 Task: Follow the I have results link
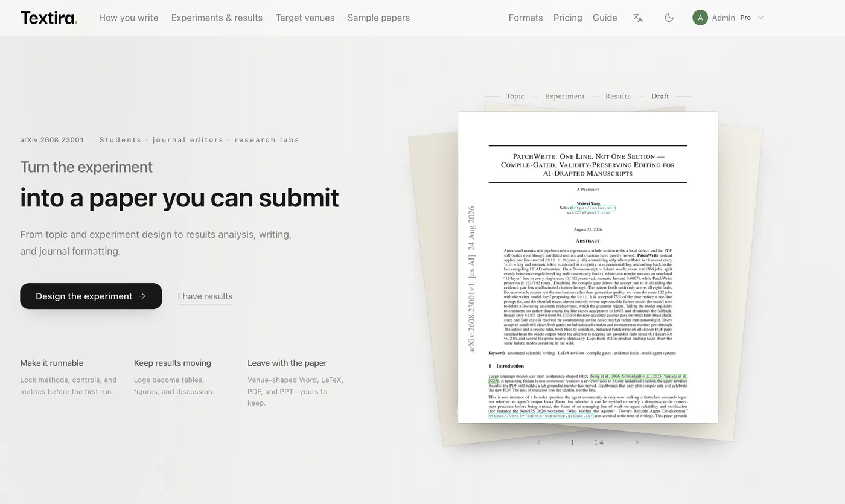pyautogui.click(x=205, y=296)
